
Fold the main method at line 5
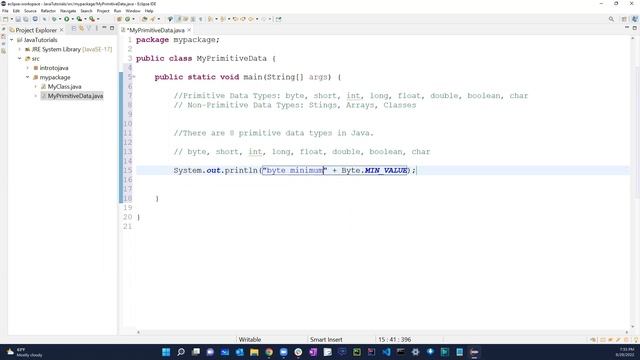134,77
